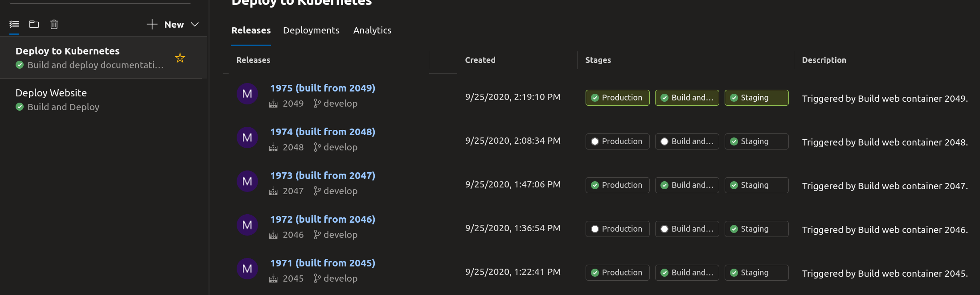This screenshot has height=295, width=980.
Task: Open release 1972 (built from 2046) link
Action: [x=323, y=219]
